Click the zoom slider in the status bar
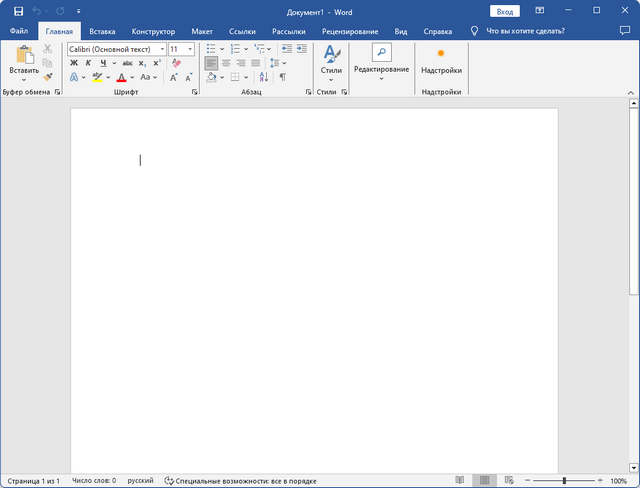This screenshot has height=488, width=640. pyautogui.click(x=565, y=481)
